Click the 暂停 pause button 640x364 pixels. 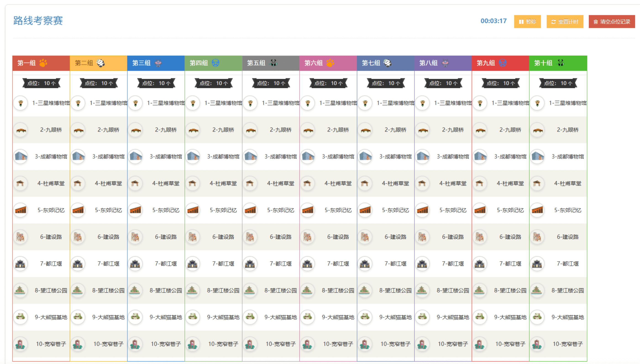(x=527, y=21)
